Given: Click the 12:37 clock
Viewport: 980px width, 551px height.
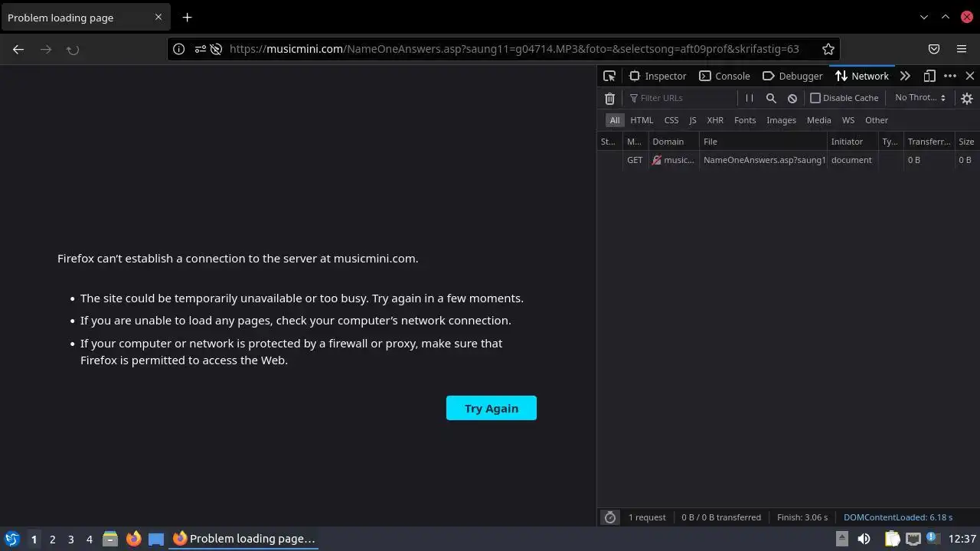Looking at the screenshot, I should click(x=962, y=539).
